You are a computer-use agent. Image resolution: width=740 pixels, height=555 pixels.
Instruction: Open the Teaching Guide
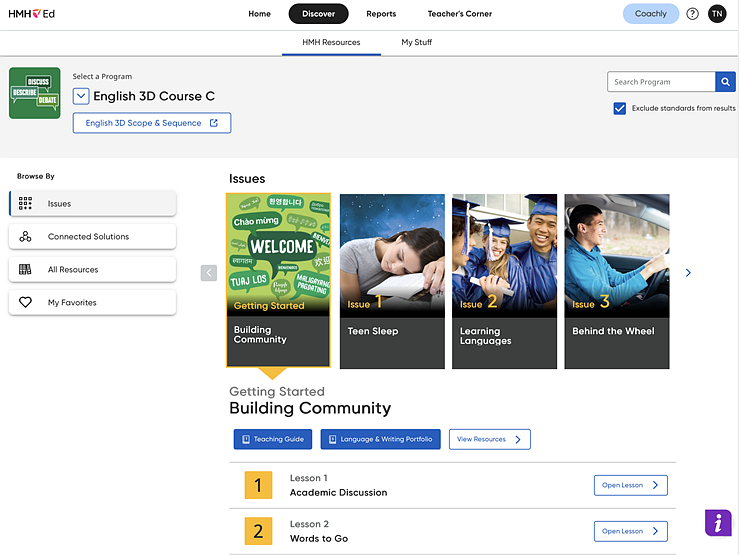pyautogui.click(x=273, y=439)
